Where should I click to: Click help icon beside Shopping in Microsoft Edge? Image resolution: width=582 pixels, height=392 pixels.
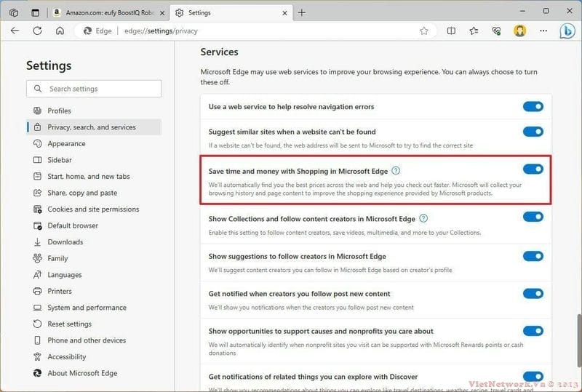[x=396, y=171]
